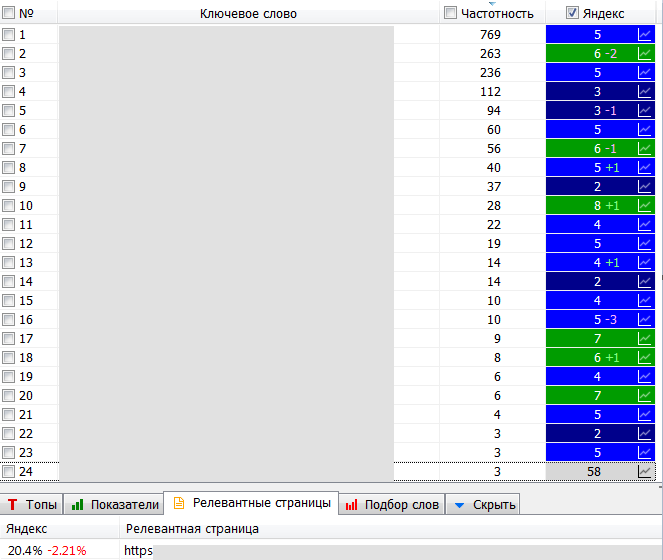
Task: Tick the checkbox for row 10
Action: [x=8, y=206]
